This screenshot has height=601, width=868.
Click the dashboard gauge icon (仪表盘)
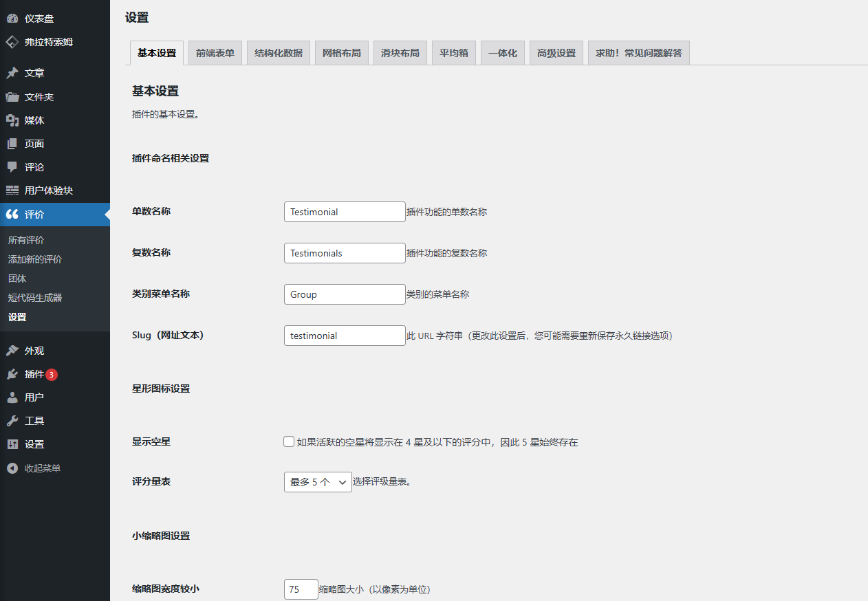pos(12,19)
